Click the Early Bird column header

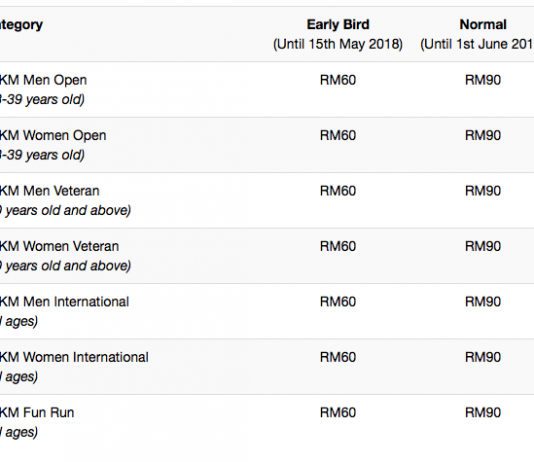338,25
